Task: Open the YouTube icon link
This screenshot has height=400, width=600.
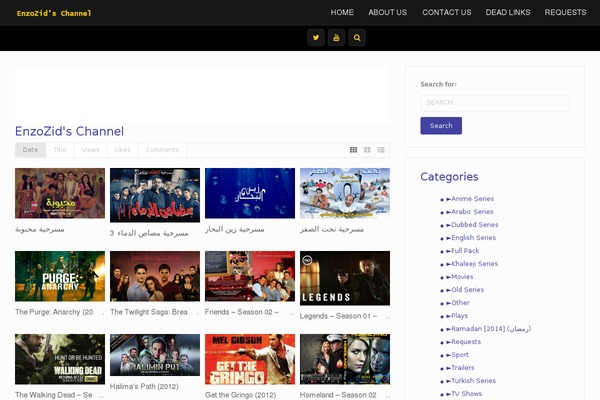Action: [336, 38]
